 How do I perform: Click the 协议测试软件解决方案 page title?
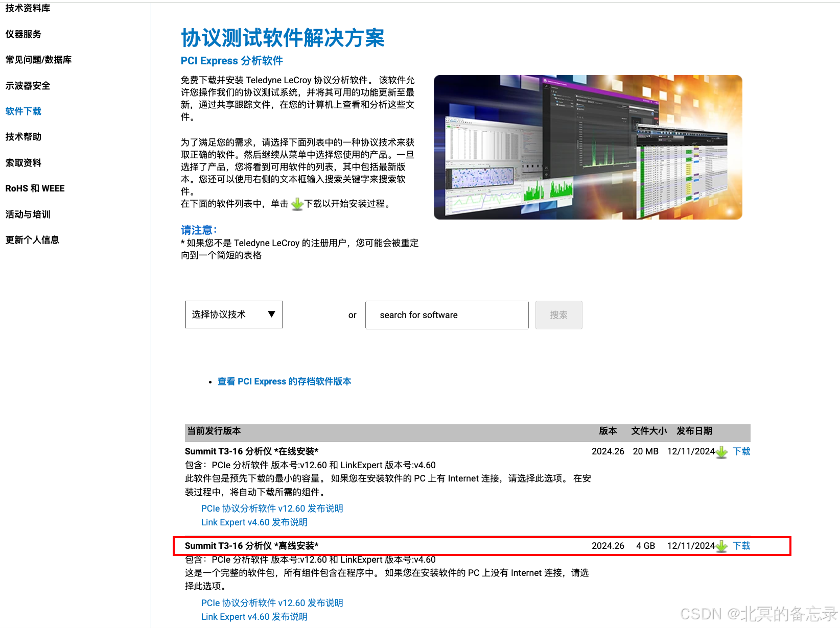[283, 38]
